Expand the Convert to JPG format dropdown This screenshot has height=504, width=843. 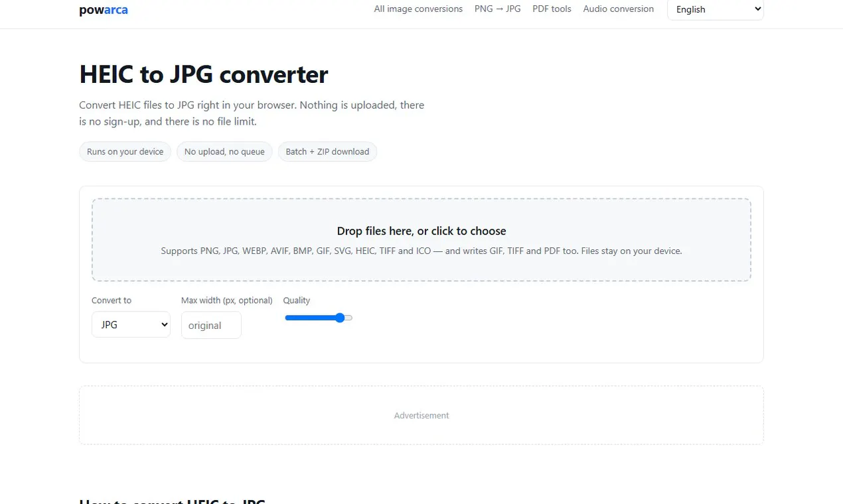point(131,325)
